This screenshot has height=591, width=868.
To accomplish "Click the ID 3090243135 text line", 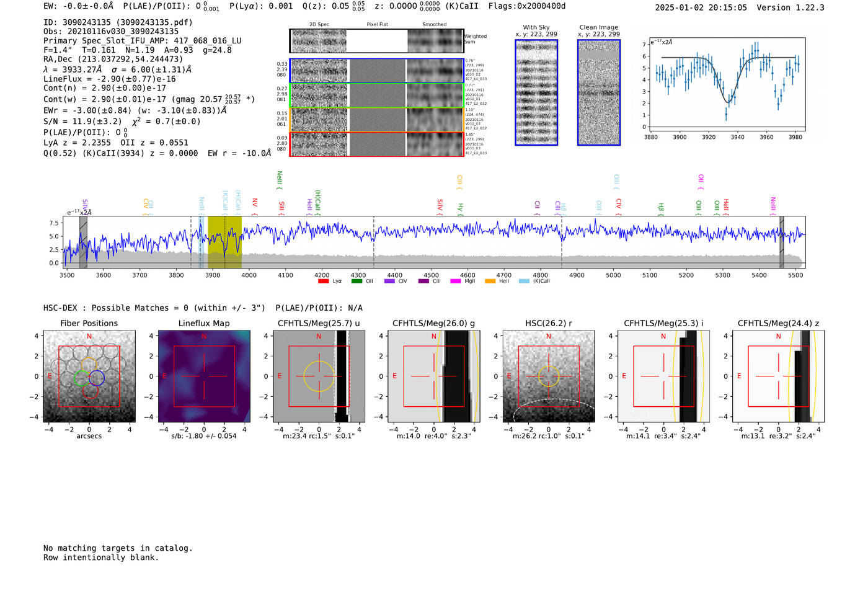I will (118, 22).
